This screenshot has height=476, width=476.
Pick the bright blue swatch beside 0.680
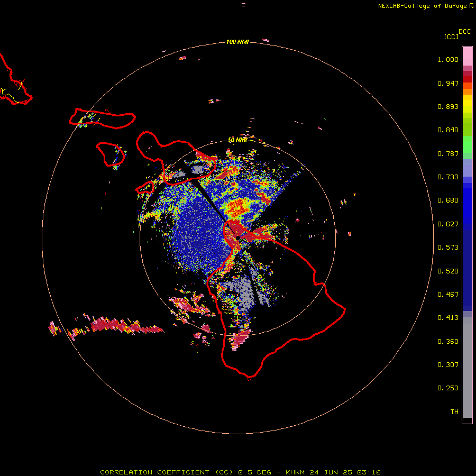tap(467, 202)
